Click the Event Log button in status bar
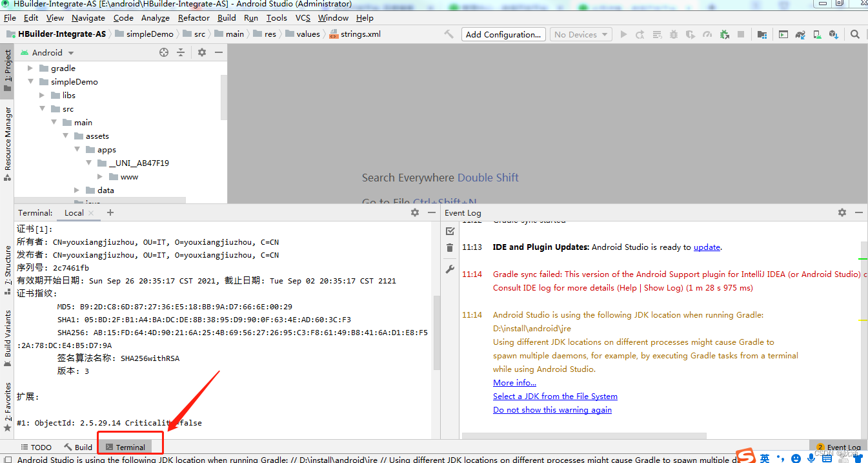The image size is (868, 463). pos(838,448)
